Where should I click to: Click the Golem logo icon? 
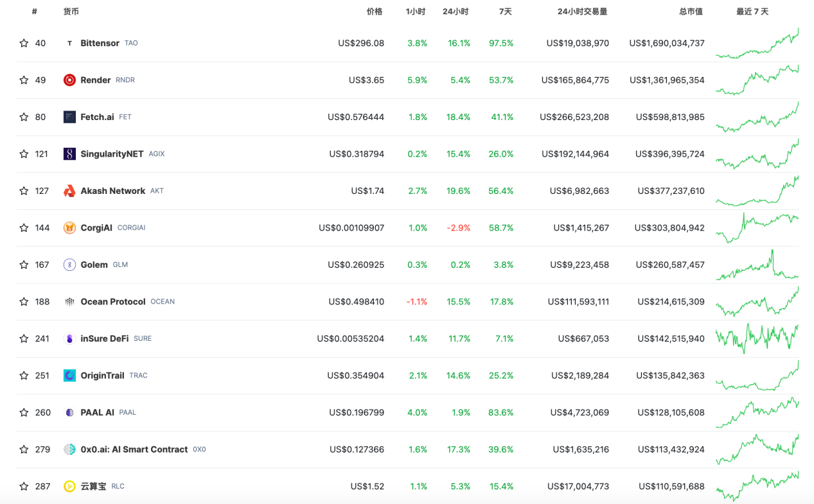coord(69,265)
